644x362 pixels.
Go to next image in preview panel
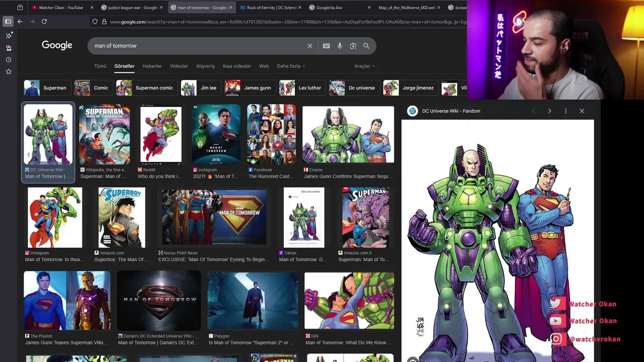549,111
